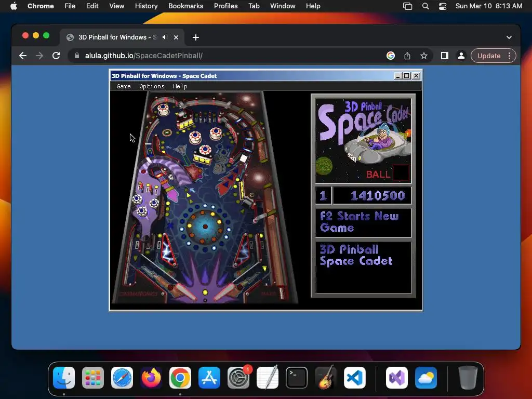This screenshot has width=532, height=399.
Task: Open Google Chrome from the dock
Action: coord(180,378)
